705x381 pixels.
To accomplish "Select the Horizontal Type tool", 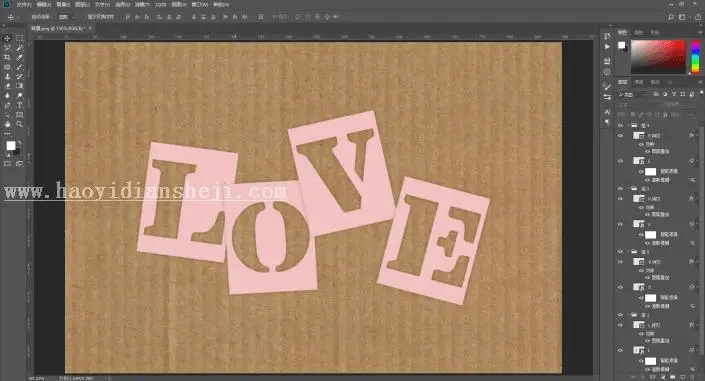I will pyautogui.click(x=19, y=105).
